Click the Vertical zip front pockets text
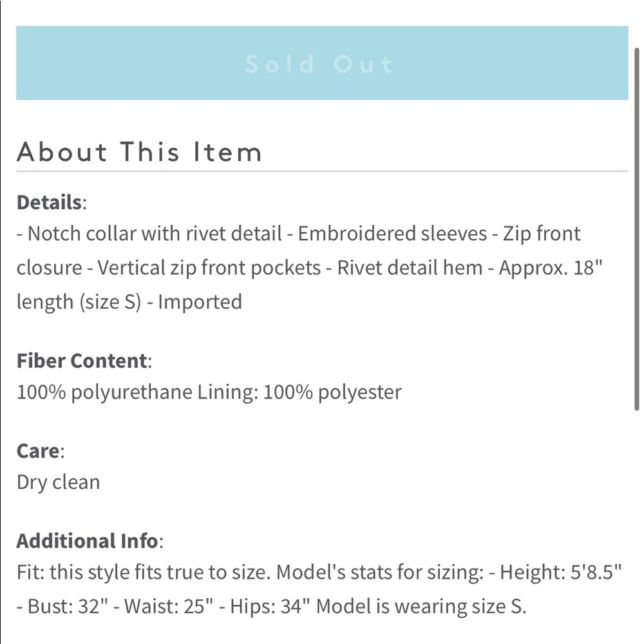Viewport: 644px width, 644px height. tap(209, 268)
